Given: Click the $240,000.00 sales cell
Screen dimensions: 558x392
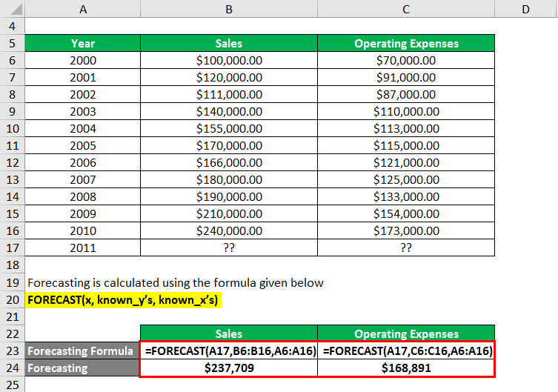Looking at the screenshot, I should pos(229,230).
